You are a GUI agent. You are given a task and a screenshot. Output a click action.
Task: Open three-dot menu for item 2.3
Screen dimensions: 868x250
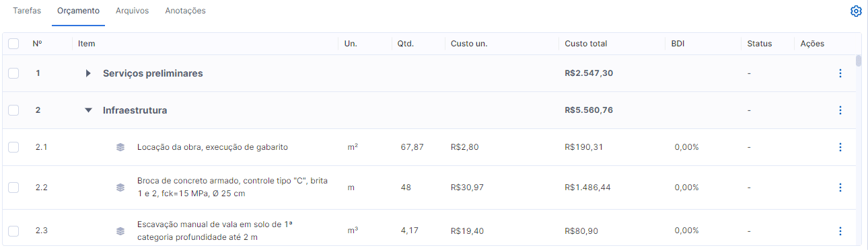coord(840,231)
